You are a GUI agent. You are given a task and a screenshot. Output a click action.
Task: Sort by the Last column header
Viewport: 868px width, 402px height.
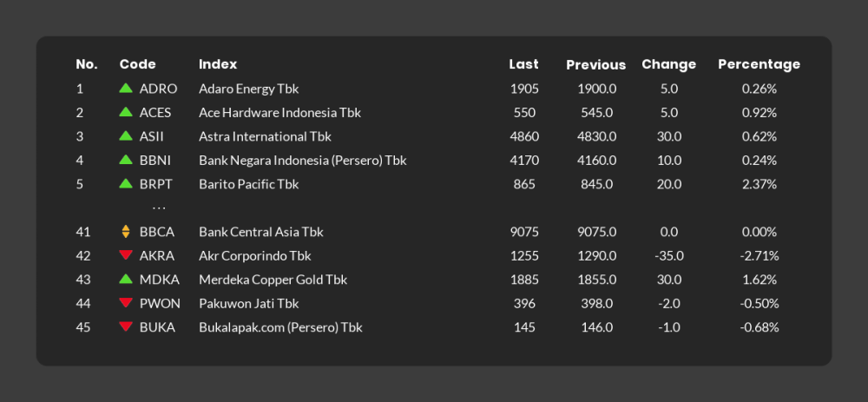(523, 64)
